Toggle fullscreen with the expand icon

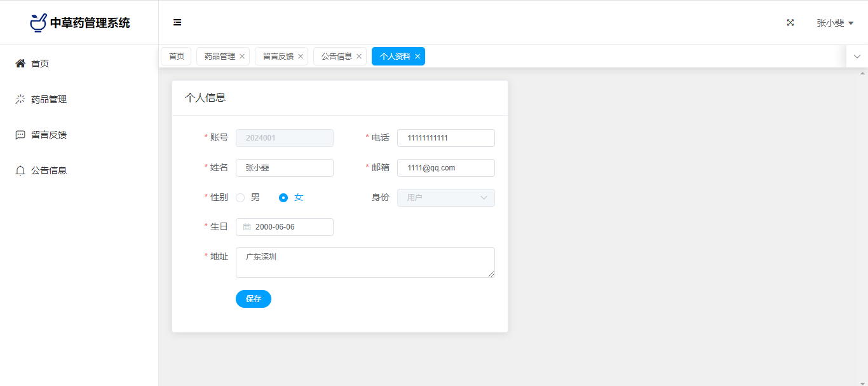(x=790, y=22)
